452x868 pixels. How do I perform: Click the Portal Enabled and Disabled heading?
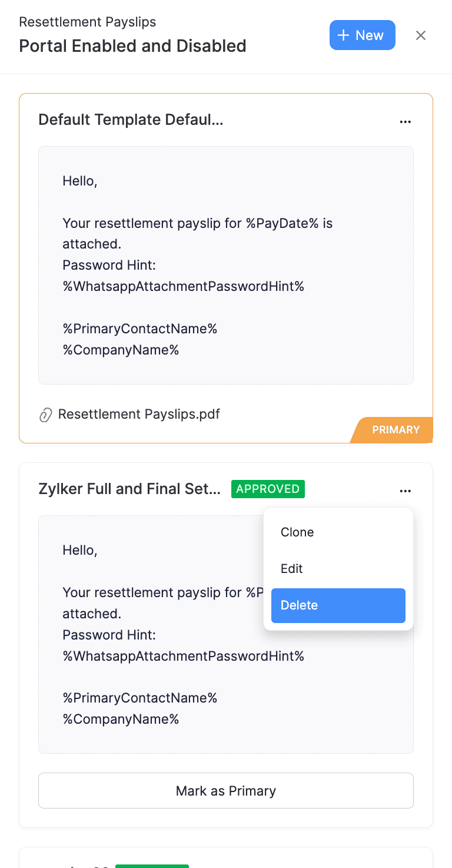[132, 46]
